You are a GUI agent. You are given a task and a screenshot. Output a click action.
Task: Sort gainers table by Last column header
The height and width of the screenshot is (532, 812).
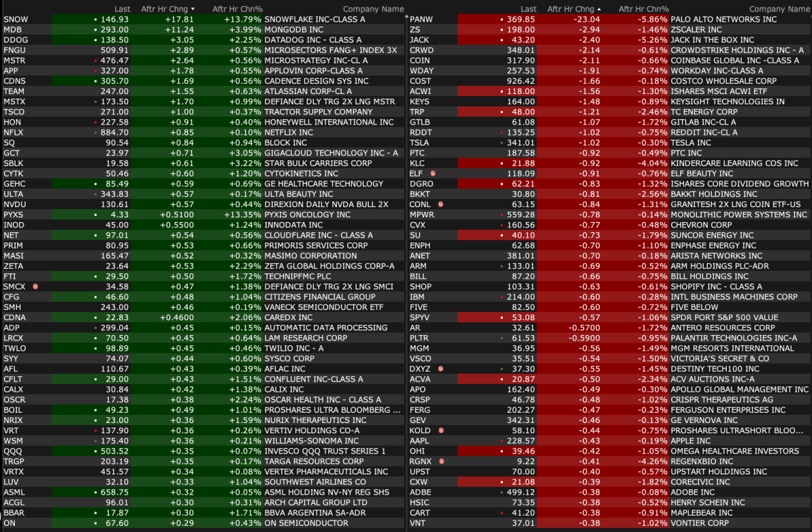click(x=122, y=9)
